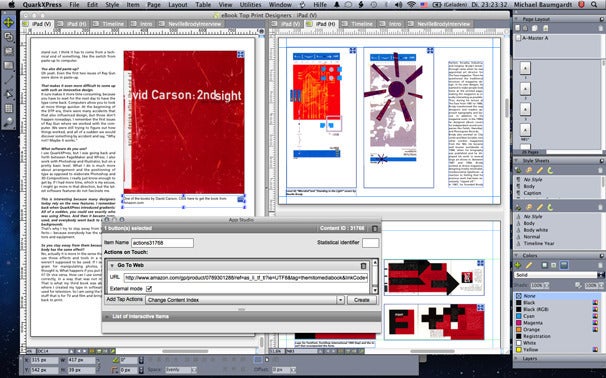Select the Magenta color swatch
Viewport: 606px width, 378px height.
533,323
